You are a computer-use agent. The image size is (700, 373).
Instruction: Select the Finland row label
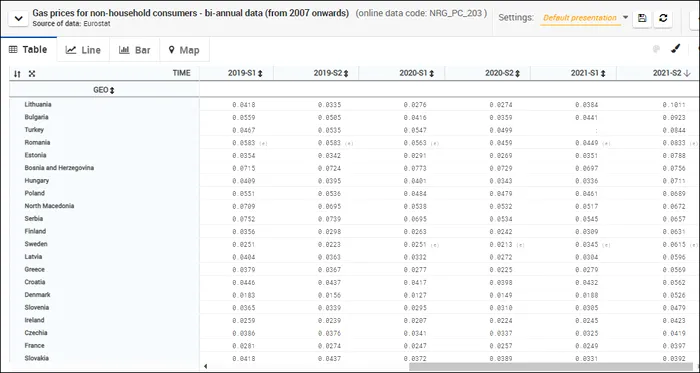click(35, 231)
